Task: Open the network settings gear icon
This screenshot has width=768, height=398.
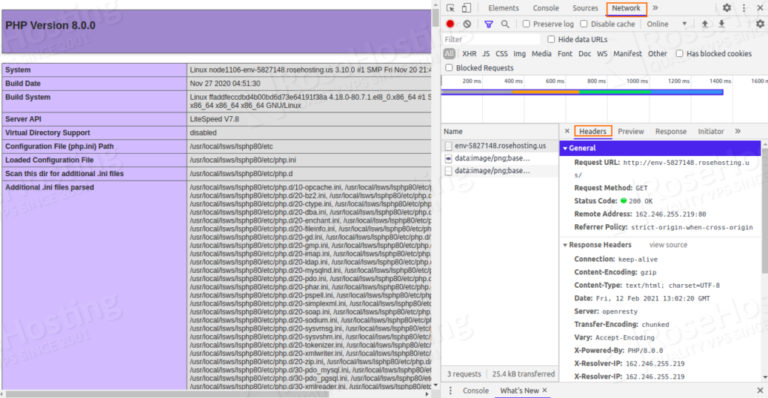Action: coord(760,23)
